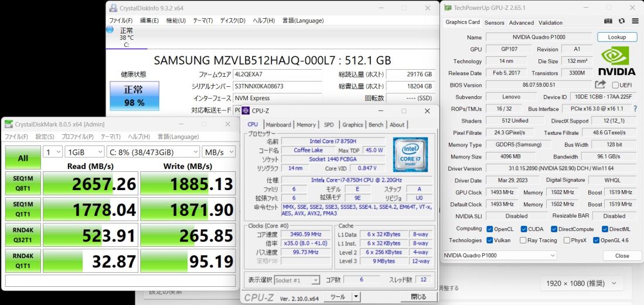Open the Memory tab in CPU-Z
The image size is (644, 305).
[x=306, y=124]
